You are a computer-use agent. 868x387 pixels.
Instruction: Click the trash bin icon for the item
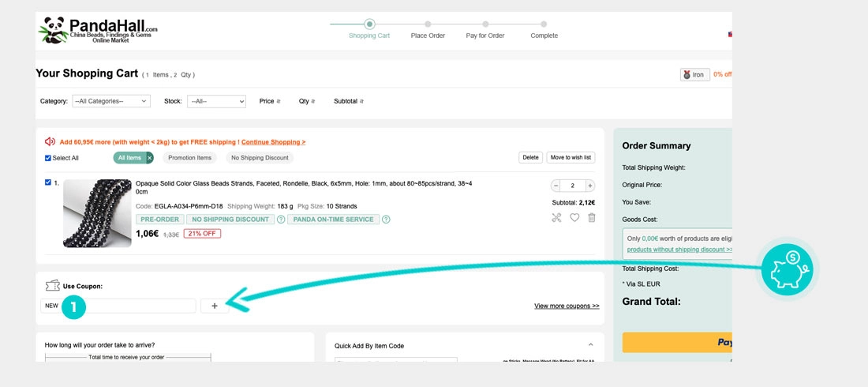[x=592, y=218]
